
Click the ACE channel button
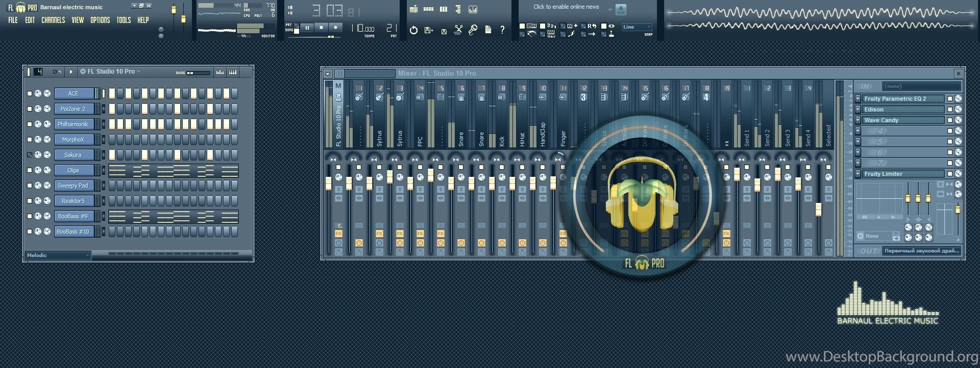pos(73,94)
